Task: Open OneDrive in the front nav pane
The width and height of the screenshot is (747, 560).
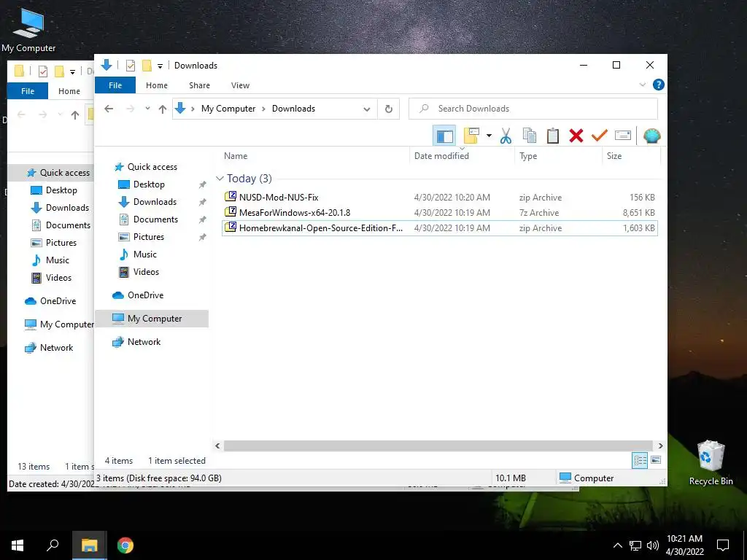Action: pyautogui.click(x=145, y=295)
